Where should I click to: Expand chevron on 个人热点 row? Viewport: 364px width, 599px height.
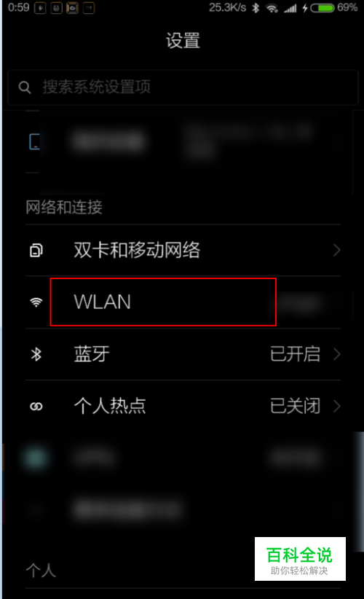pyautogui.click(x=336, y=406)
